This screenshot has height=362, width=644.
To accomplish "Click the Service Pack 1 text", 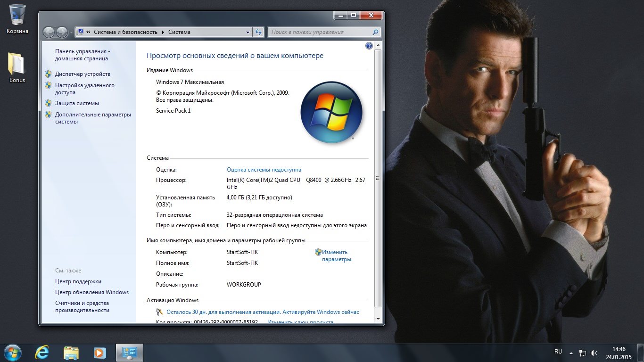I will (173, 111).
